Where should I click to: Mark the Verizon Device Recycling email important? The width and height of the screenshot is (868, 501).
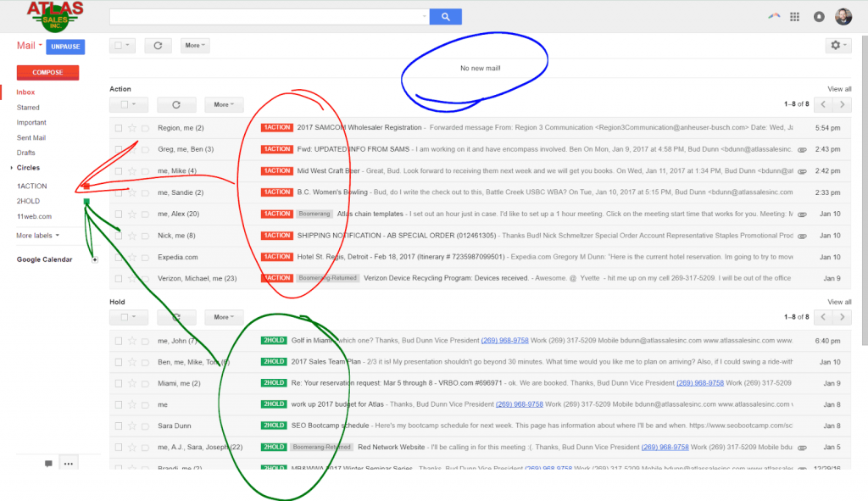[145, 279]
